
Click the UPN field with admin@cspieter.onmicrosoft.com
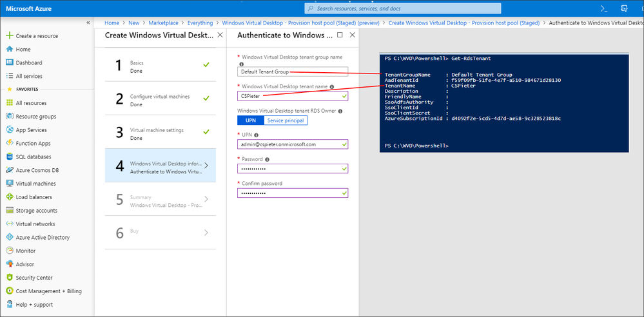[x=293, y=144]
